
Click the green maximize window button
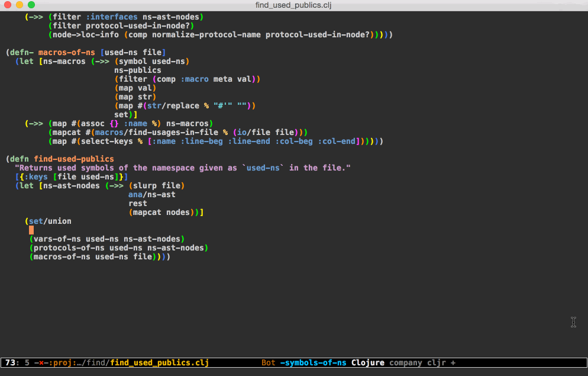[x=31, y=5]
